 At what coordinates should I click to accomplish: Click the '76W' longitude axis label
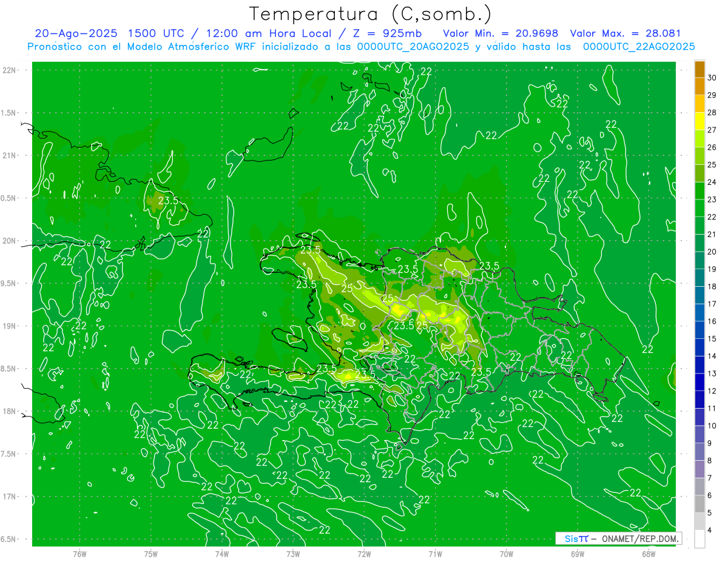click(x=79, y=554)
